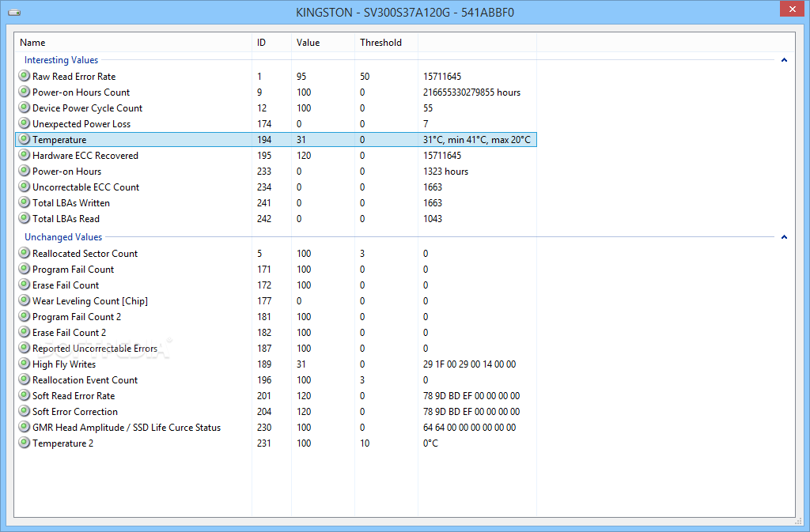
Task: Click the status icon for High Fly Writes
Action: click(x=25, y=364)
